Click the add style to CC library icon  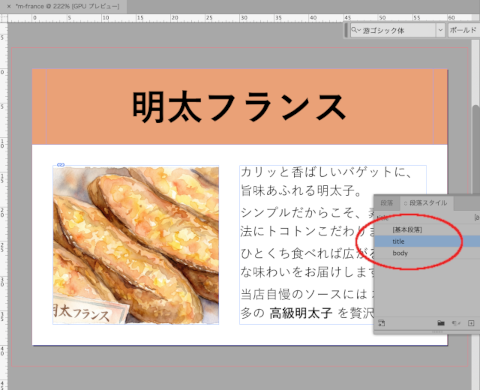pyautogui.click(x=382, y=323)
